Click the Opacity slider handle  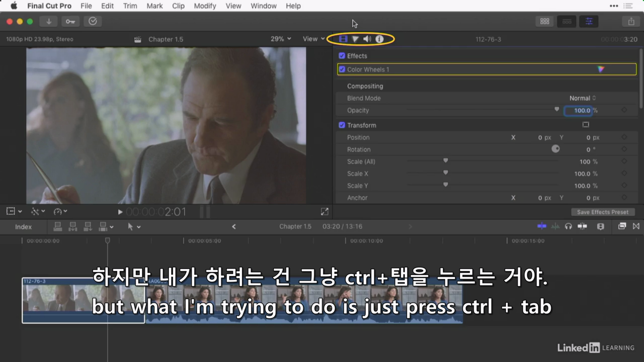[556, 109]
